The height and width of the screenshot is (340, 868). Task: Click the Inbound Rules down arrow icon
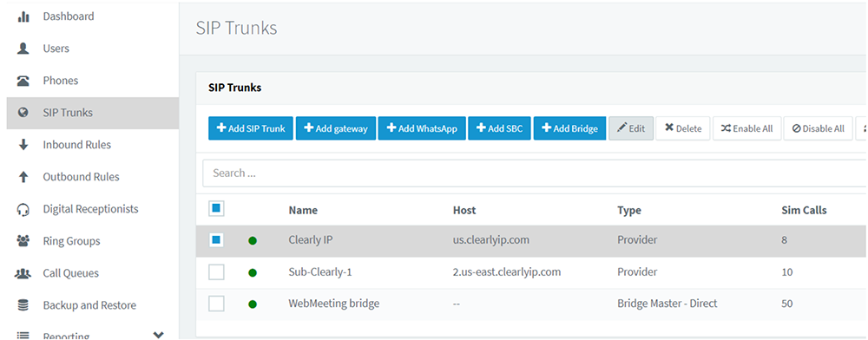23,145
